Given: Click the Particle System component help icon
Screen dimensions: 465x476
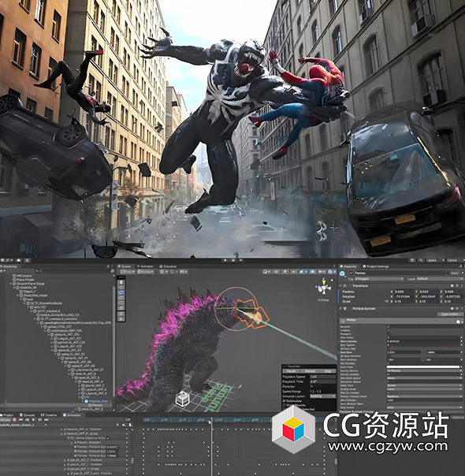Looking at the screenshot, I should [x=452, y=308].
